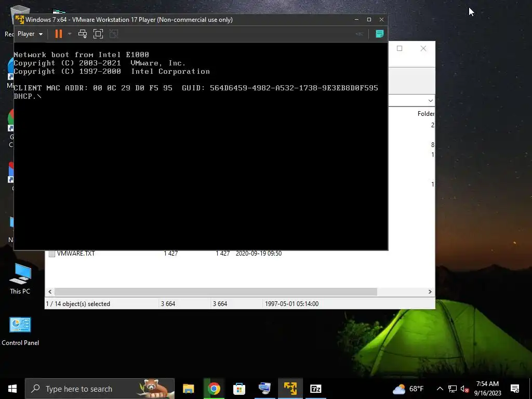Send Ctrl+Alt+Del to virtual machine
The height and width of the screenshot is (399, 532).
[x=83, y=34]
